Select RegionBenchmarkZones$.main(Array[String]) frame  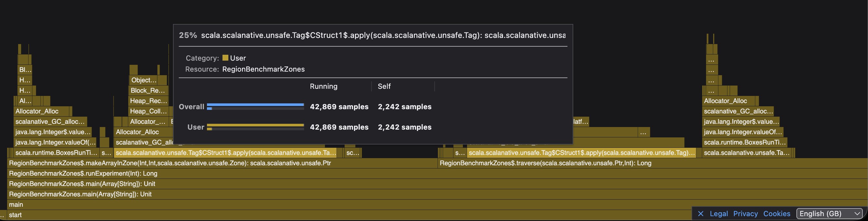pos(437,184)
